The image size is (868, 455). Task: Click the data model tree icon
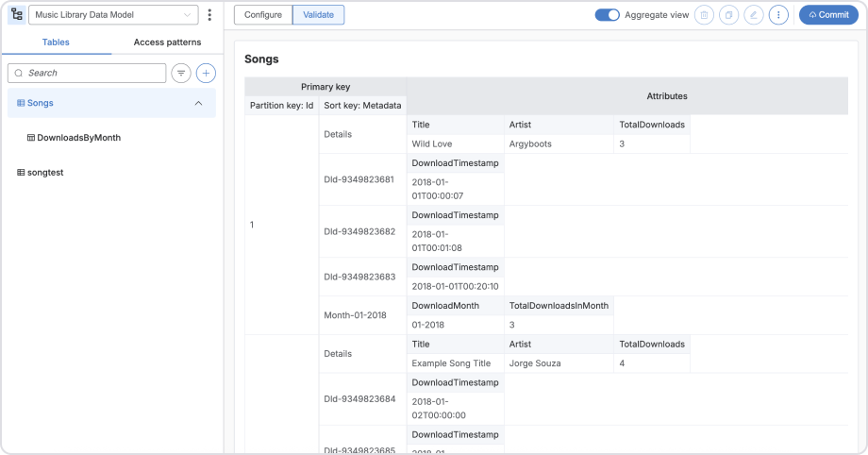(x=16, y=15)
